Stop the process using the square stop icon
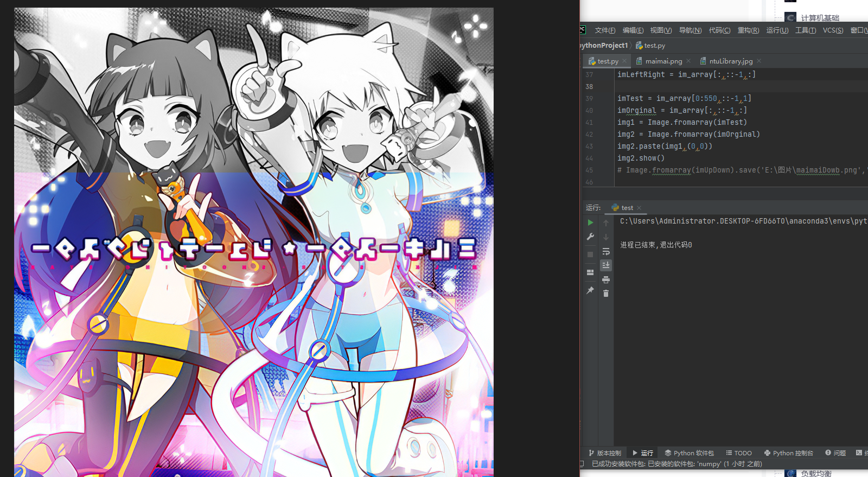This screenshot has width=868, height=477. coord(590,254)
